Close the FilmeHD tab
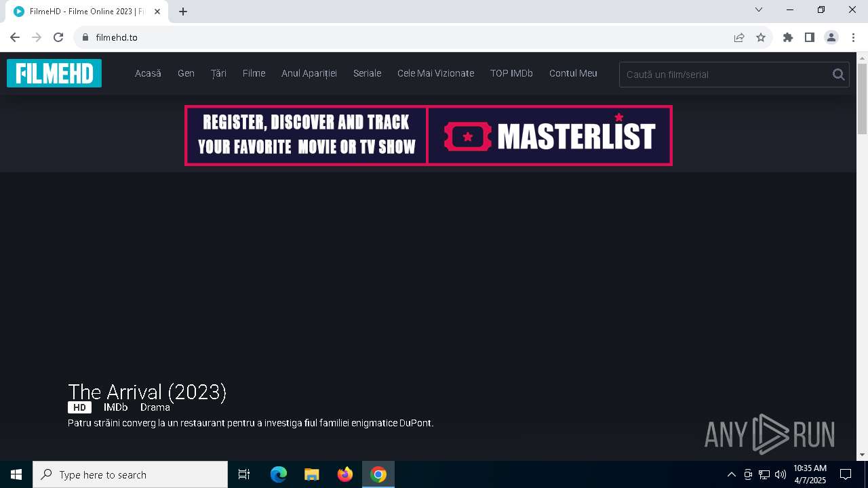This screenshot has width=868, height=488. pyautogui.click(x=157, y=12)
